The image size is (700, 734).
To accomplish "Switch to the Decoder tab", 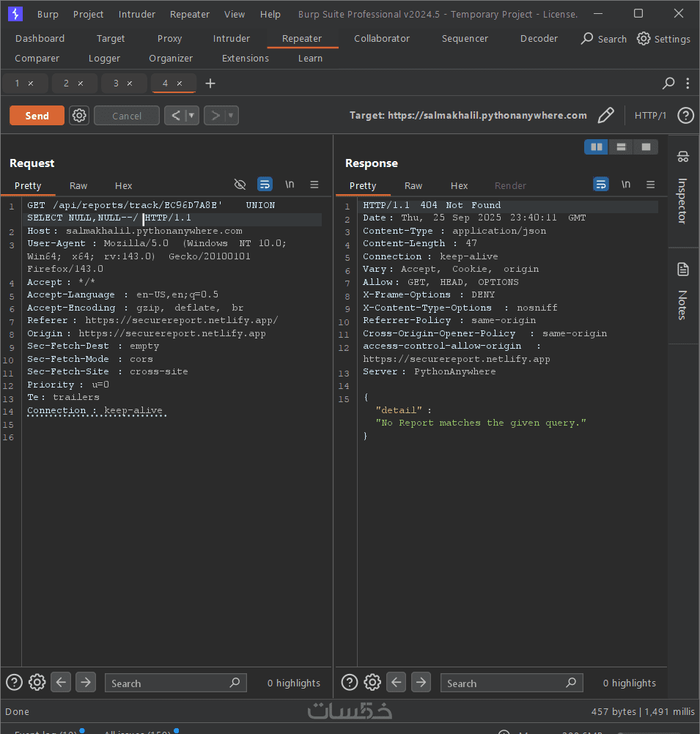I will point(539,38).
